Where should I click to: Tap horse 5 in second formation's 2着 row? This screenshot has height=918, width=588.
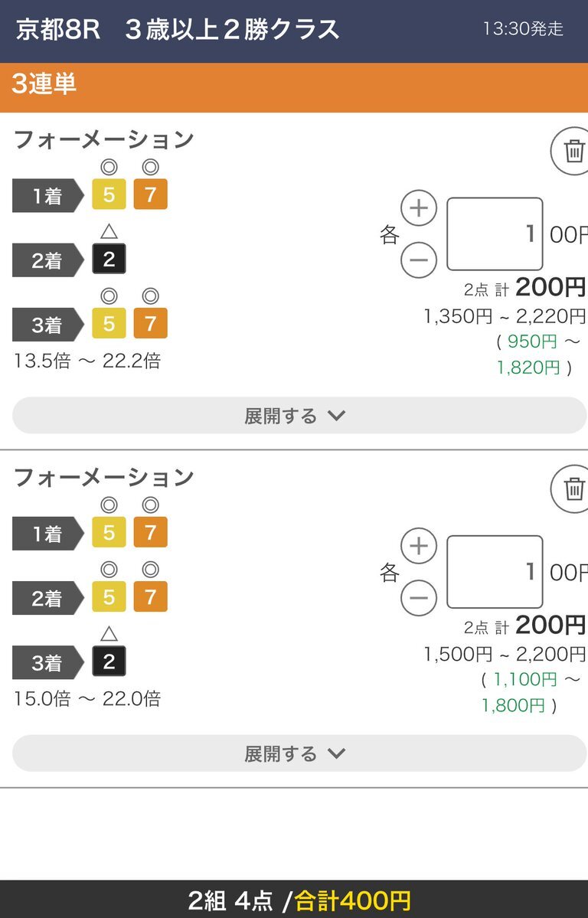109,597
